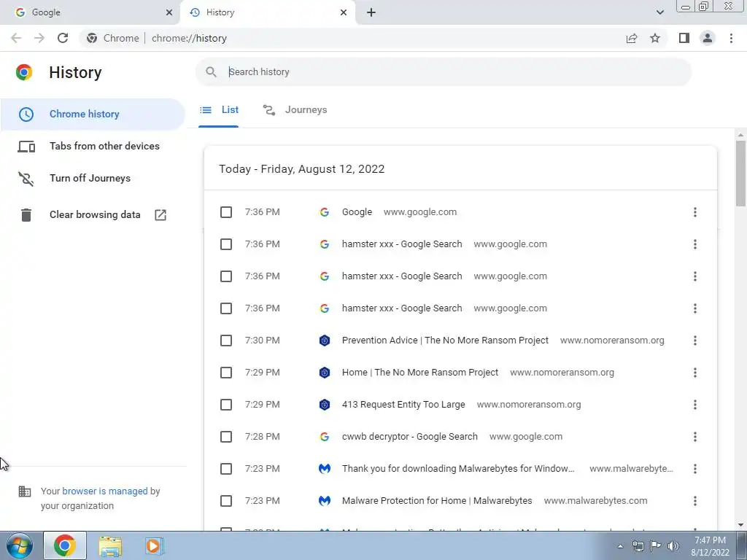Viewport: 747px width, 560px height.
Task: Check the 7:36 PM Google entry box
Action: tap(226, 212)
